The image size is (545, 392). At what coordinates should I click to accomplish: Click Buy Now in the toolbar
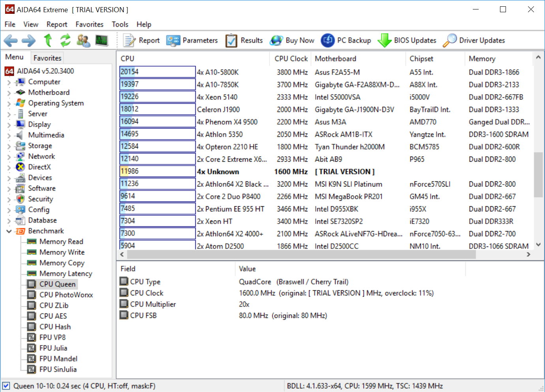coord(292,41)
